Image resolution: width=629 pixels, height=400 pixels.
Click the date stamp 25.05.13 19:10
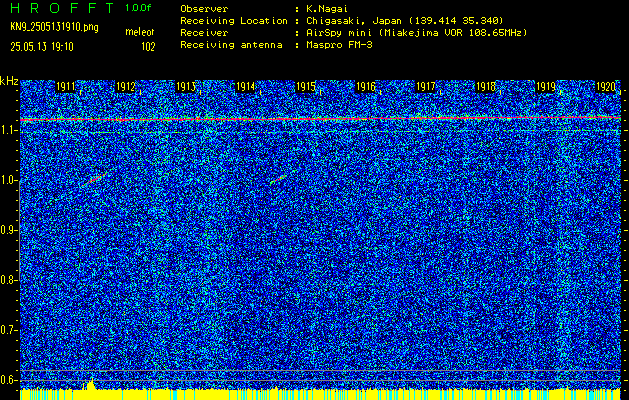[x=42, y=47]
